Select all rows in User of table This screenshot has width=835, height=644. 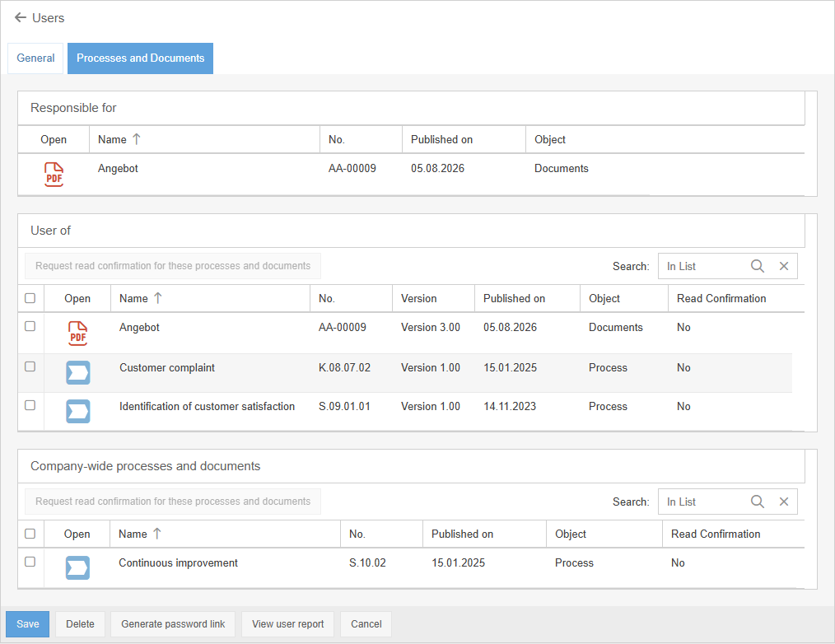click(30, 298)
